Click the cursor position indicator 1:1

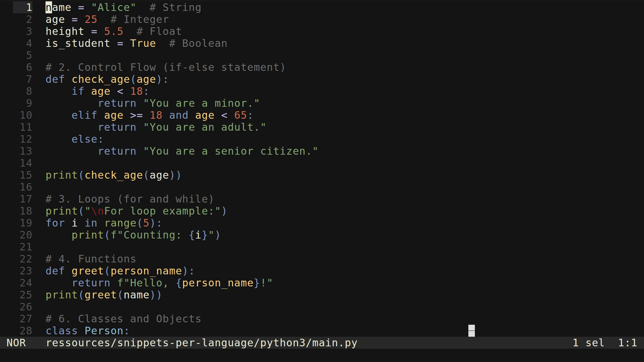coord(628,343)
